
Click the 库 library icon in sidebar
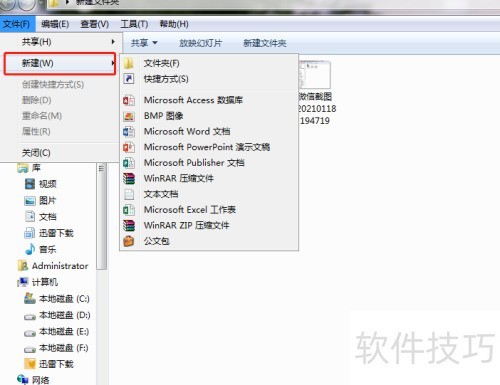23,168
